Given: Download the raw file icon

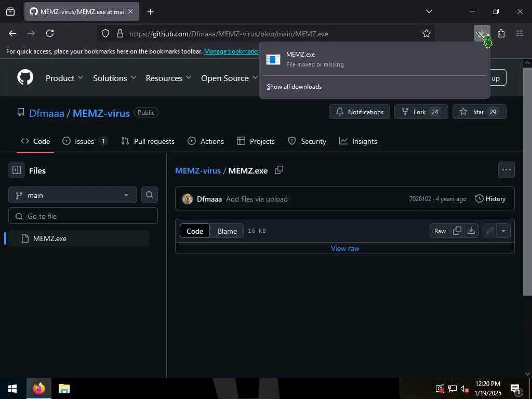Looking at the screenshot, I should (471, 231).
